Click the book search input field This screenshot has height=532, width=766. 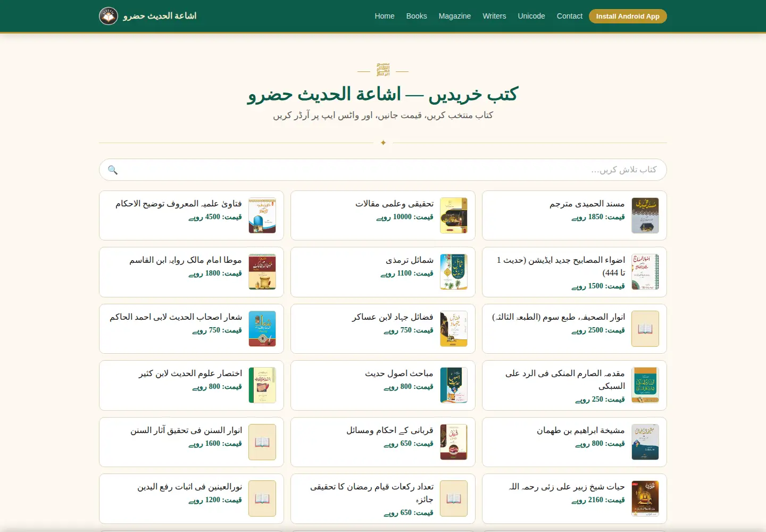[x=383, y=170]
